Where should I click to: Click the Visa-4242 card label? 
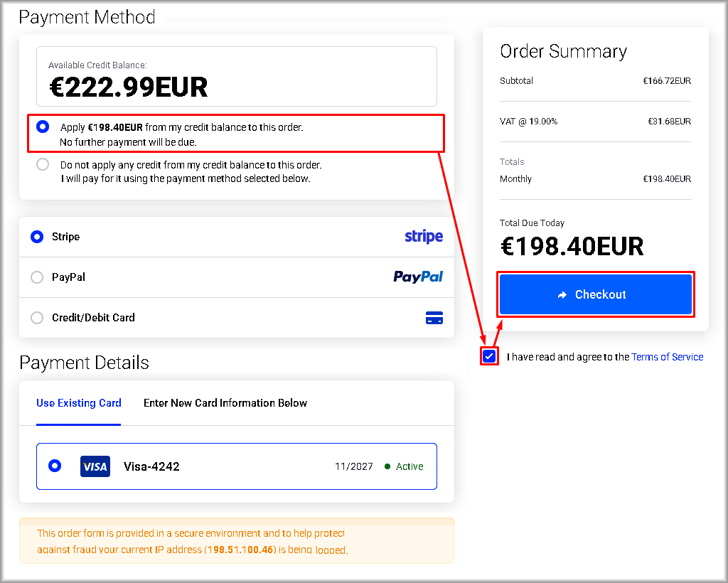tap(151, 466)
